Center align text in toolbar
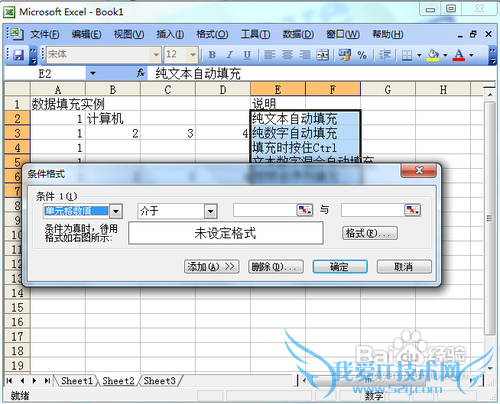 [x=287, y=55]
